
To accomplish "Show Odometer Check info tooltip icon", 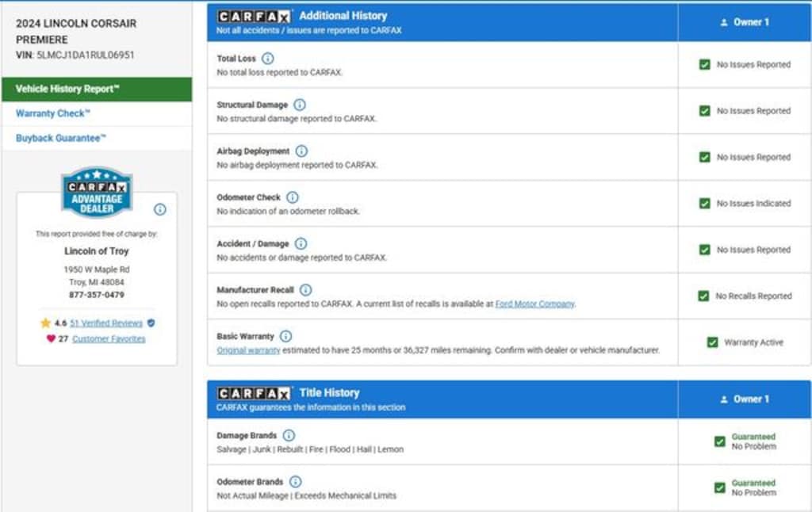I will point(293,197).
